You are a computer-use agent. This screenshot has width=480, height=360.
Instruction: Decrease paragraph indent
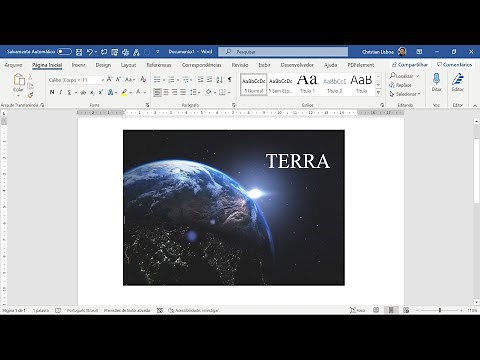[x=201, y=80]
